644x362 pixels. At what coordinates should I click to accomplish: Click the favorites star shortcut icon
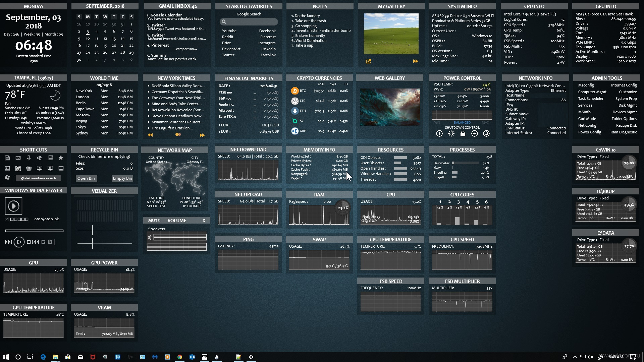pos(61,158)
